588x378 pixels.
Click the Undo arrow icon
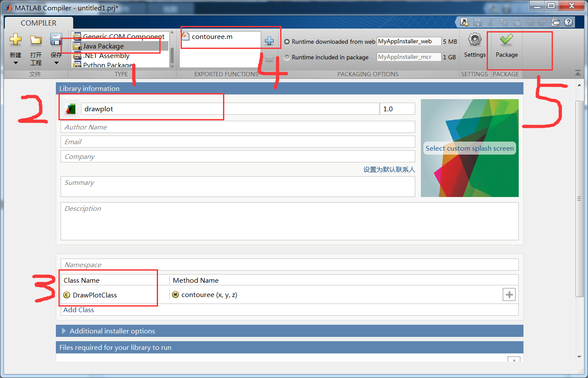530,23
